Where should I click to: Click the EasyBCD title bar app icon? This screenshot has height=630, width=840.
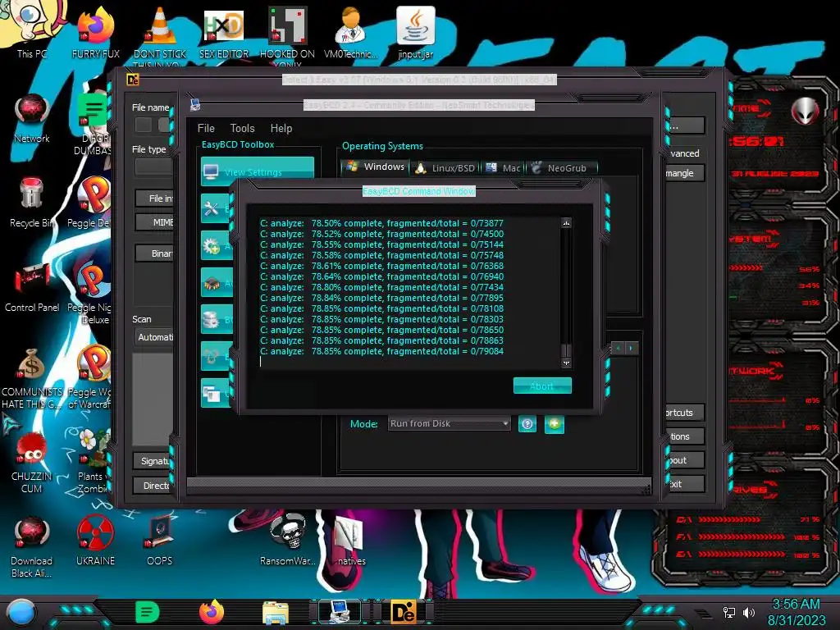195,104
